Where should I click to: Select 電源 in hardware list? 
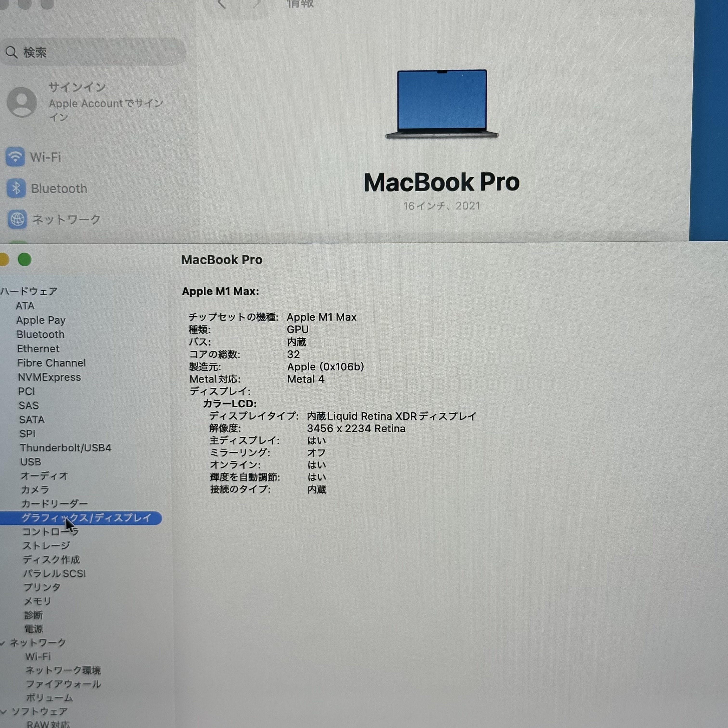(x=33, y=629)
